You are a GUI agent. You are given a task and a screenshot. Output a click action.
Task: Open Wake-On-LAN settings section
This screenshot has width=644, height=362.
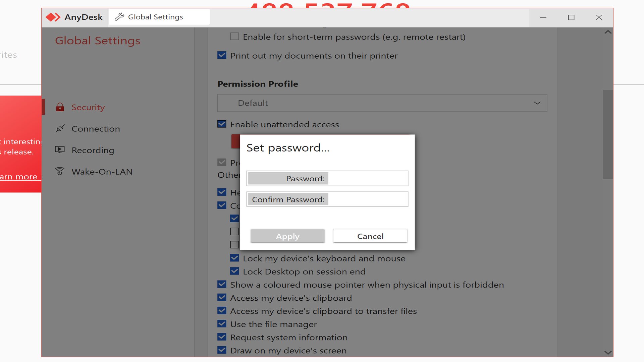click(x=103, y=172)
